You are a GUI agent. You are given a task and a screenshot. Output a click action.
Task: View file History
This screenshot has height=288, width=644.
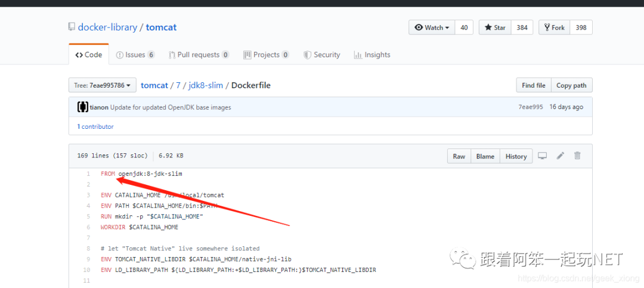pyautogui.click(x=516, y=156)
